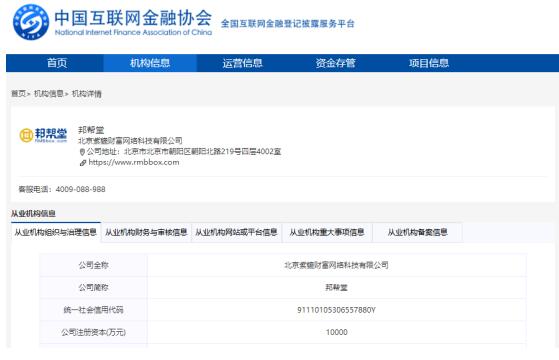Click the 邦帮堂 name above the company address
Image resolution: width=559 pixels, height=360 pixels.
coord(91,130)
